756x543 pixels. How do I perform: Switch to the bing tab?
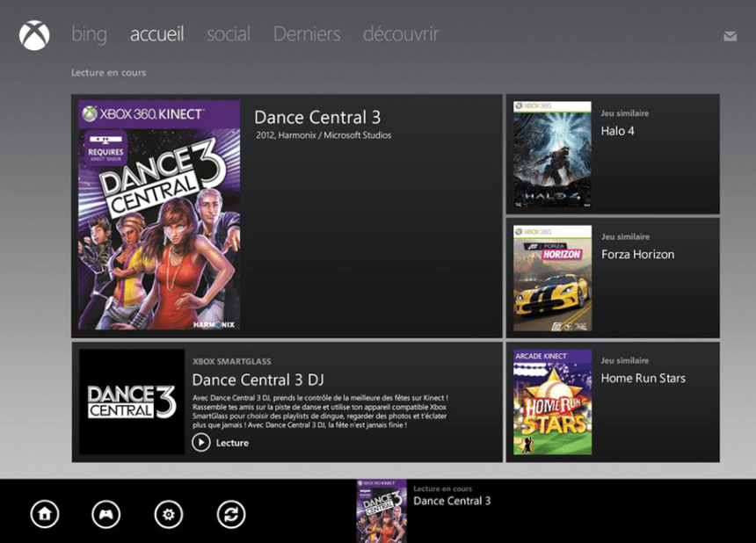pos(89,34)
